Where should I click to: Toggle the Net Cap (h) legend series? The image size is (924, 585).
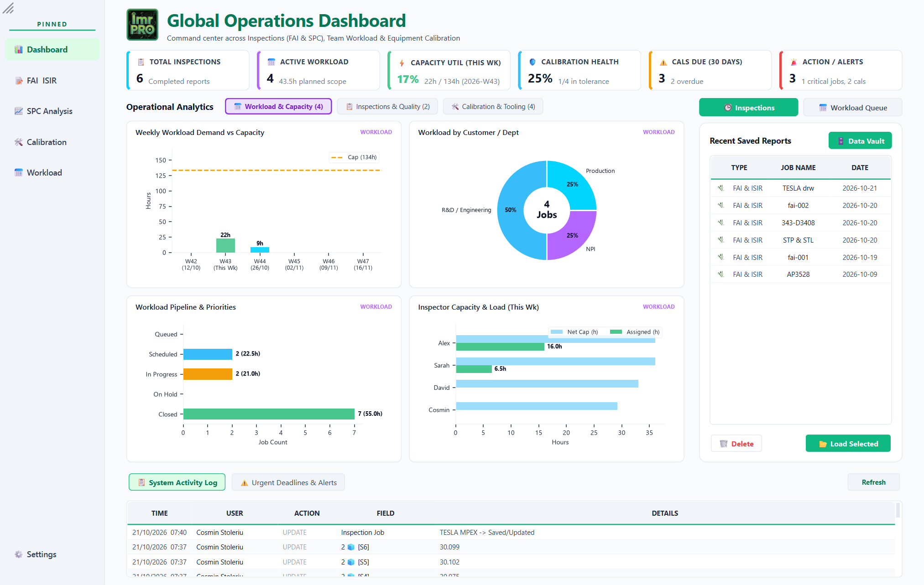point(575,332)
